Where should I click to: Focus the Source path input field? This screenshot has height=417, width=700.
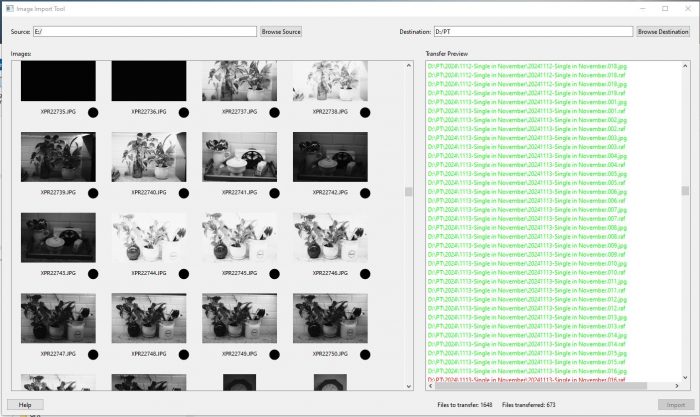[145, 32]
